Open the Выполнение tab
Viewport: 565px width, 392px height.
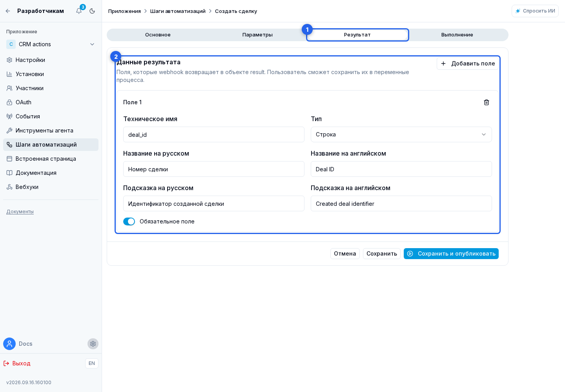[457, 35]
